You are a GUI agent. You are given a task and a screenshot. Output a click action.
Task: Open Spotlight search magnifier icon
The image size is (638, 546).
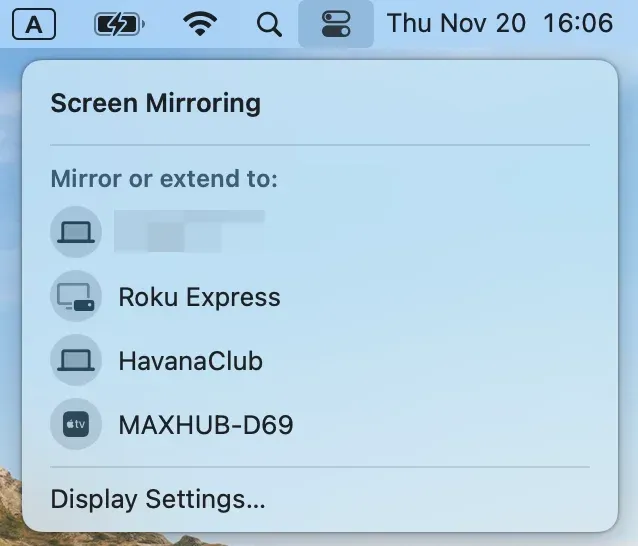[269, 24]
